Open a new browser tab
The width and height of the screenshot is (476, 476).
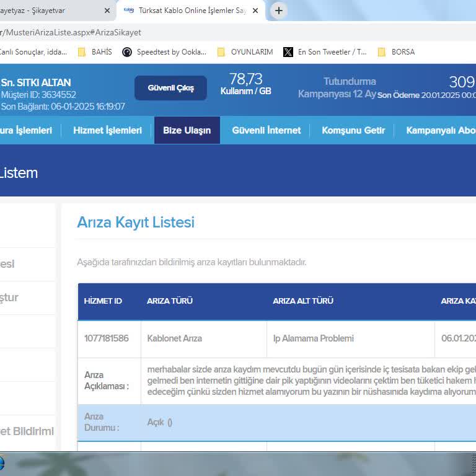tap(279, 11)
